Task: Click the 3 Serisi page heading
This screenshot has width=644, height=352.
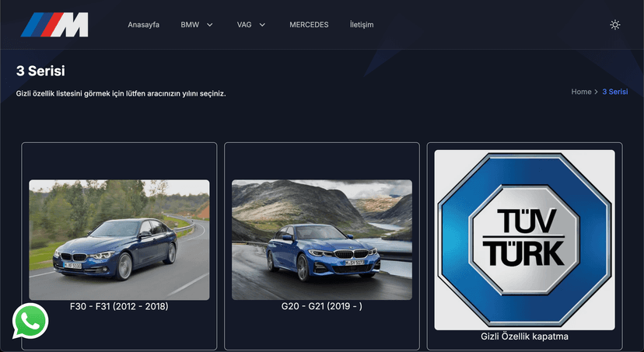Action: [40, 71]
